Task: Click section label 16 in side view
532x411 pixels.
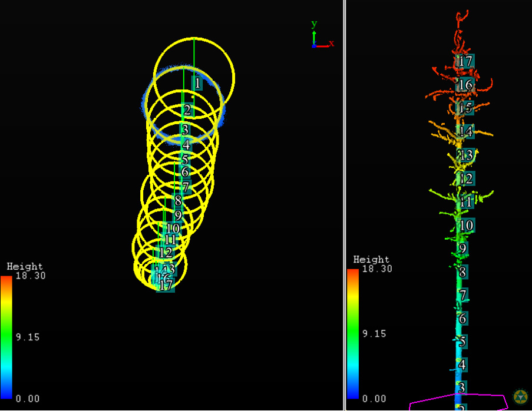Action: [465, 85]
